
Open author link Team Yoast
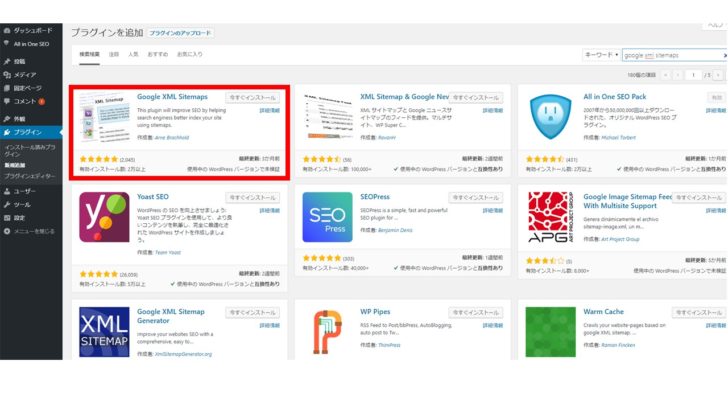point(168,253)
